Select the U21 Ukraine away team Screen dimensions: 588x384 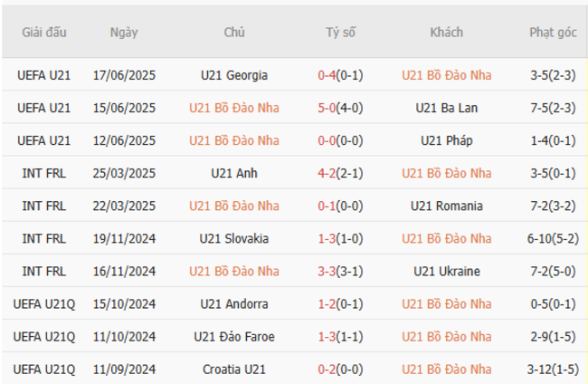click(447, 271)
